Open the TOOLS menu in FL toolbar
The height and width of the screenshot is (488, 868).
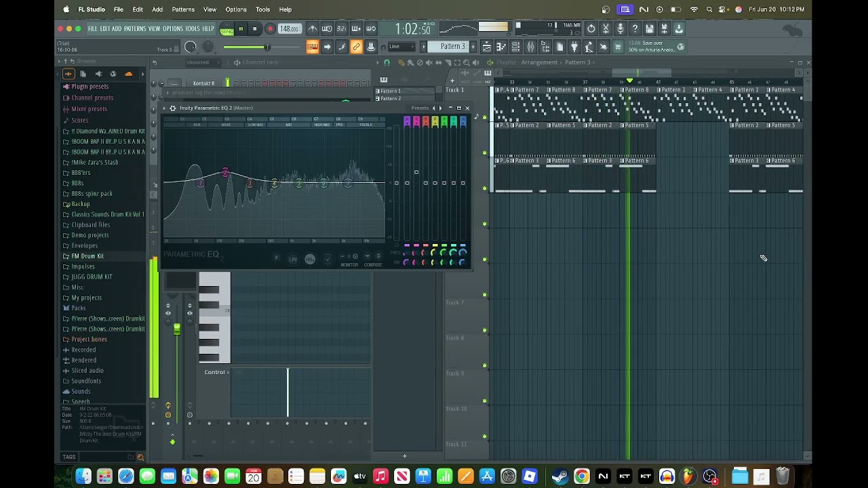coord(193,29)
